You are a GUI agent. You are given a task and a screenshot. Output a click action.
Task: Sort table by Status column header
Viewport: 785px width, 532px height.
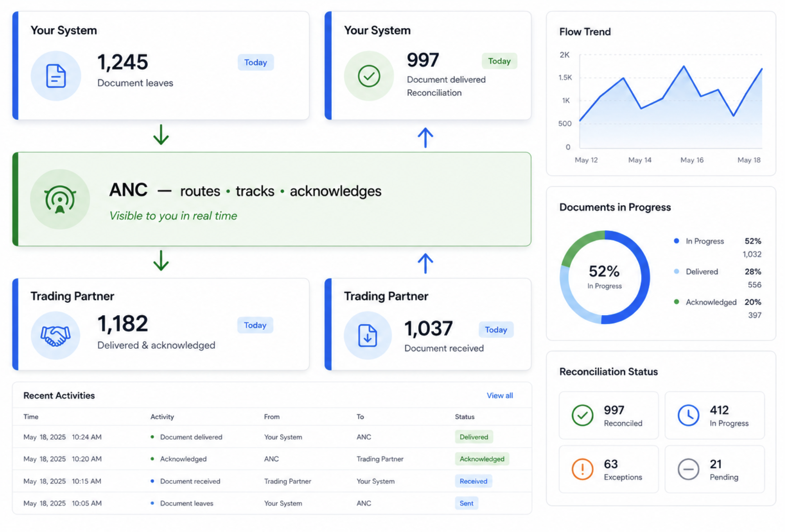coord(464,417)
